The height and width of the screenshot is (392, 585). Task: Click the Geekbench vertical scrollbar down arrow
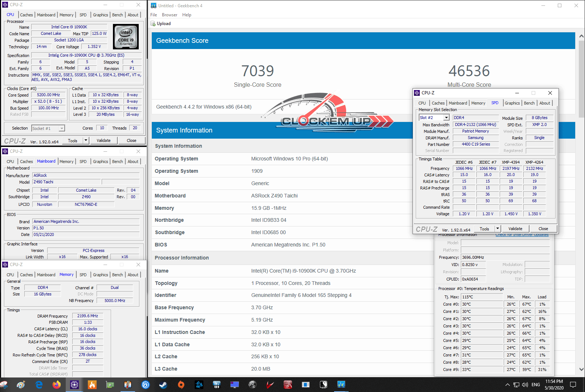581,369
